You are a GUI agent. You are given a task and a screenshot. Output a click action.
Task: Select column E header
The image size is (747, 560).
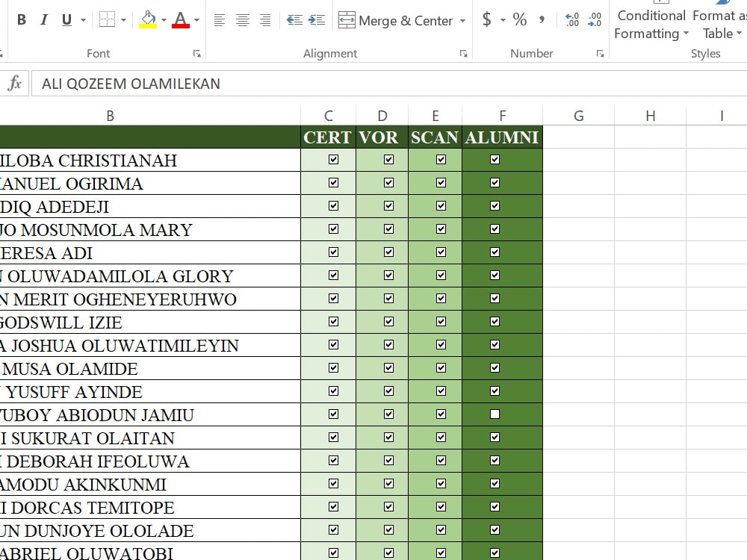[x=435, y=116]
